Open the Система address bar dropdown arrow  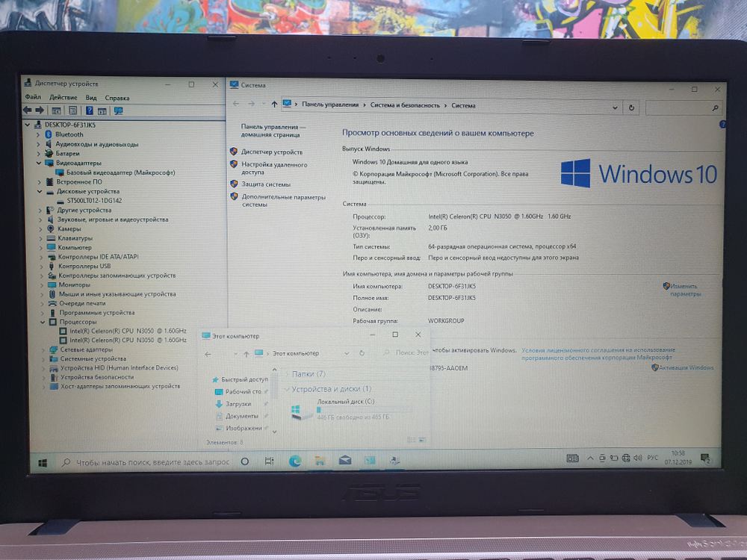click(615, 108)
